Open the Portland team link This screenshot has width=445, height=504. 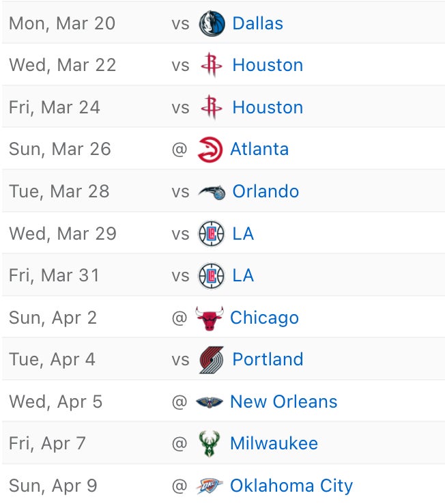coord(268,360)
